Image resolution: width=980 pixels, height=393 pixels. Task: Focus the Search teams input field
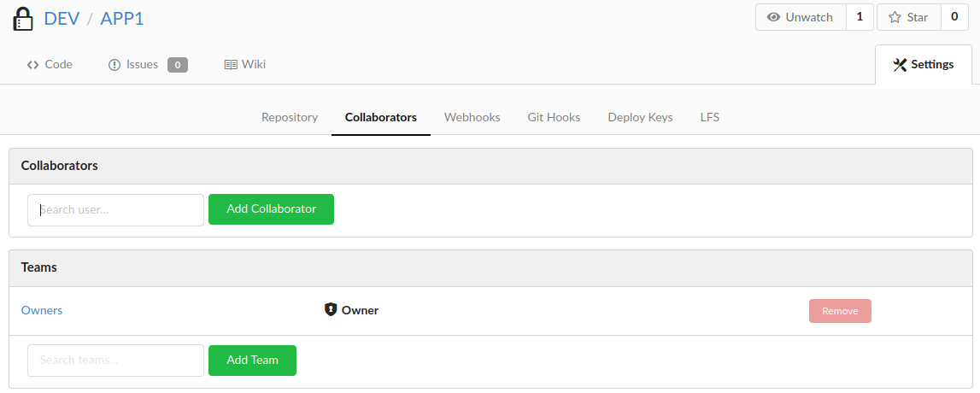(x=115, y=361)
